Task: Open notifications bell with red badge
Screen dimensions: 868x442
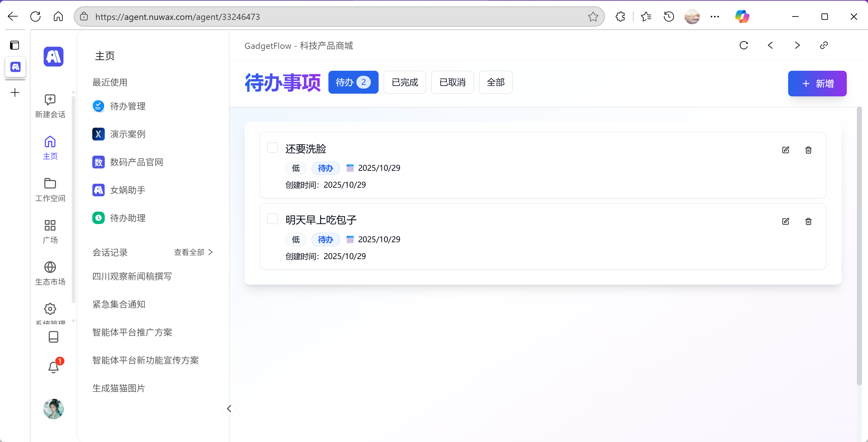Action: tap(53, 367)
